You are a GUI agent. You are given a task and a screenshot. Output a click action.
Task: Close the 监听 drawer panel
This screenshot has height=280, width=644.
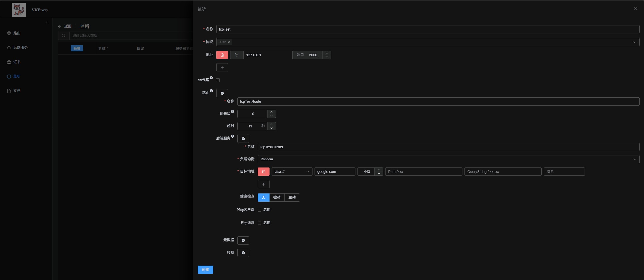point(636,9)
